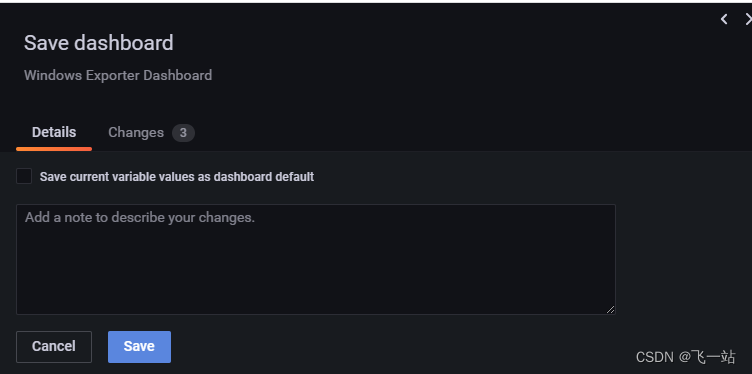Click the "Save dashboard" heading
The width and height of the screenshot is (752, 374).
click(x=99, y=43)
